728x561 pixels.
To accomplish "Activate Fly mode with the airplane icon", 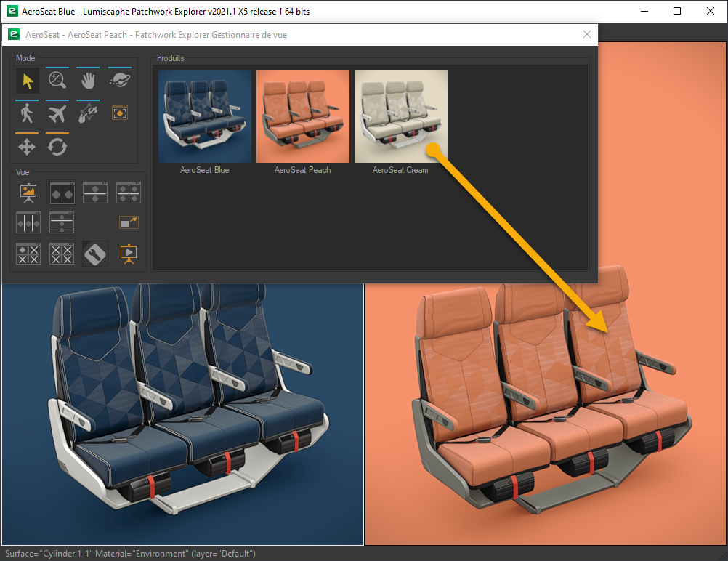I will pos(57,113).
